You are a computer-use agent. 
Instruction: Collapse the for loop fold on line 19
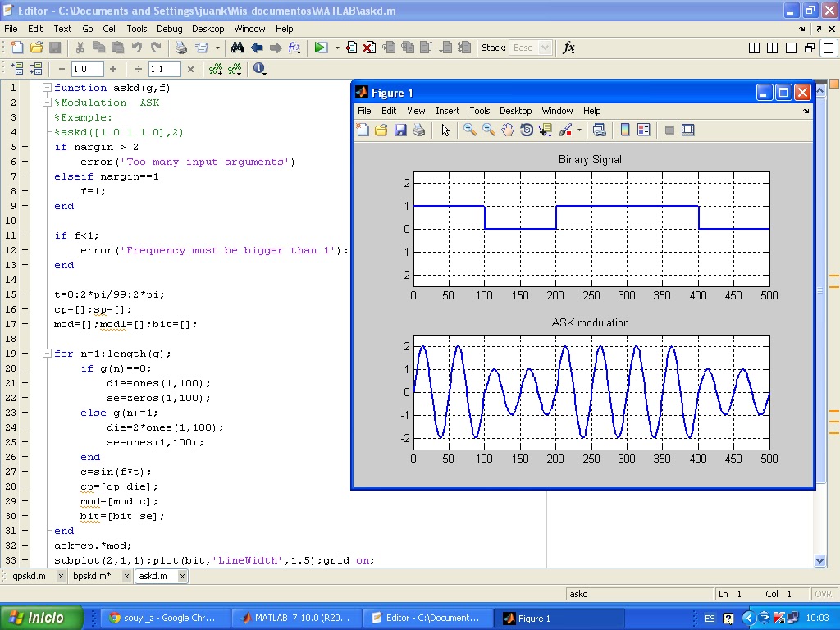tap(47, 354)
